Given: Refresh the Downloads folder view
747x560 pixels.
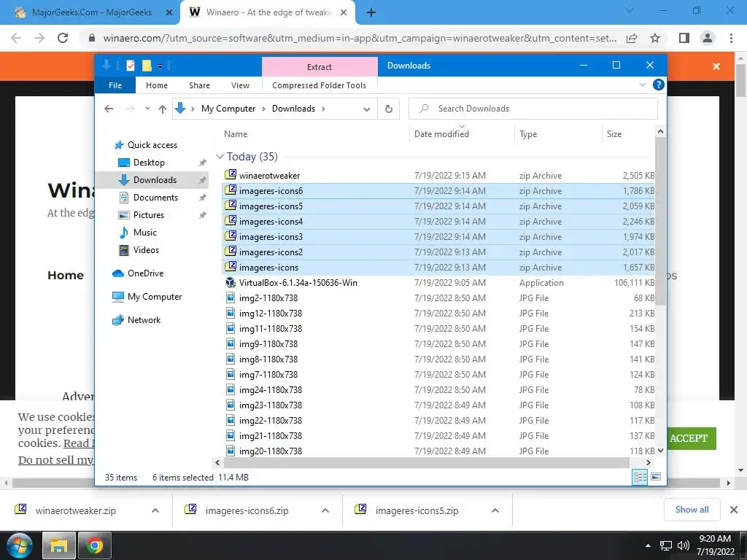Looking at the screenshot, I should [x=389, y=109].
